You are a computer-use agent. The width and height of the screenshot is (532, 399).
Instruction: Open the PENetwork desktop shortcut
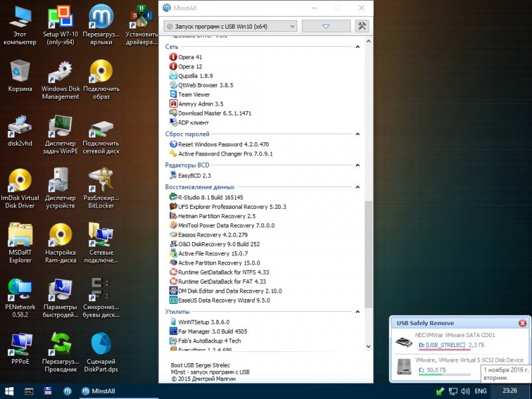(x=20, y=297)
